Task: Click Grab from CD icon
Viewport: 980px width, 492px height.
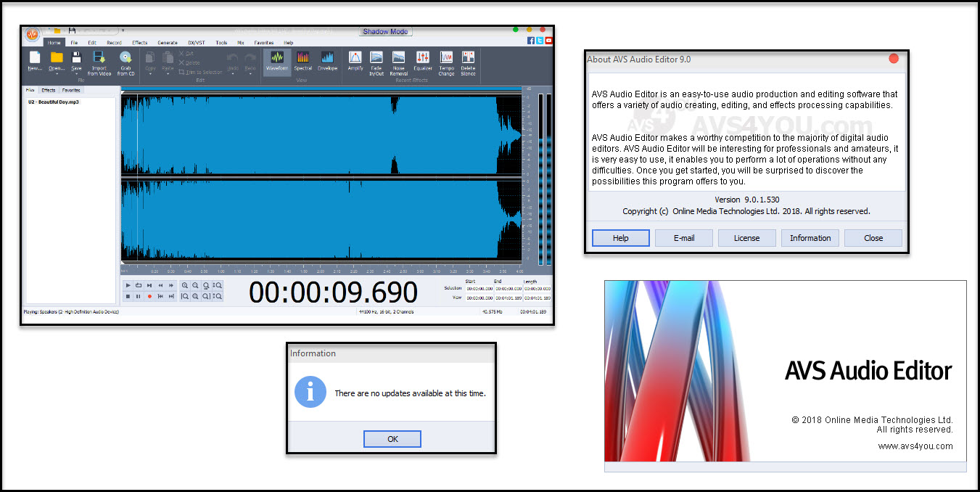Action: 125,57
